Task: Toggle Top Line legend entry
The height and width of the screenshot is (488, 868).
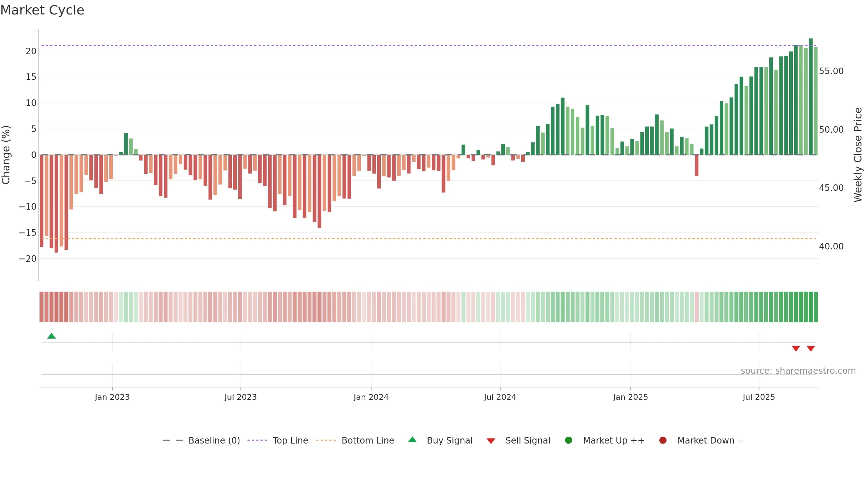Action: pos(278,440)
